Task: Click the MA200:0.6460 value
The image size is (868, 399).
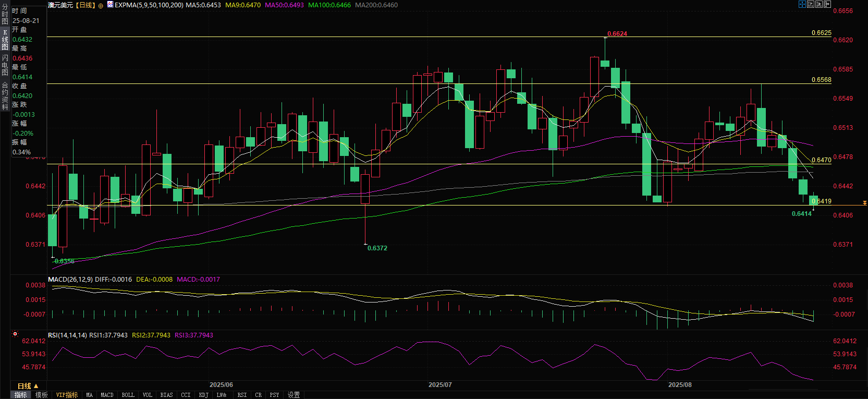Action: [x=376, y=5]
